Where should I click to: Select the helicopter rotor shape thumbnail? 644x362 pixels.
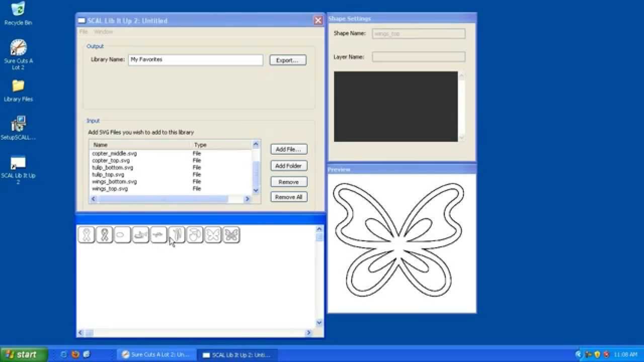click(x=158, y=235)
